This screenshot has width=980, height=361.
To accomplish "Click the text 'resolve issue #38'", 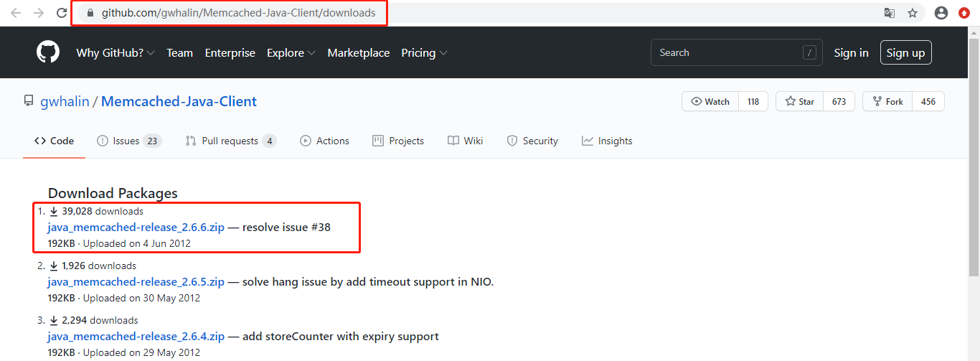I will (x=286, y=227).
